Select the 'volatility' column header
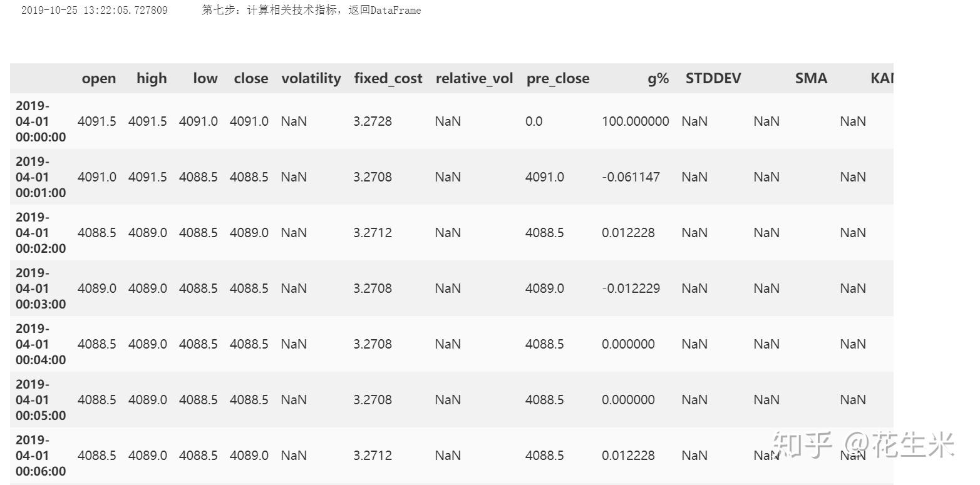This screenshot has width=980, height=485. [311, 78]
